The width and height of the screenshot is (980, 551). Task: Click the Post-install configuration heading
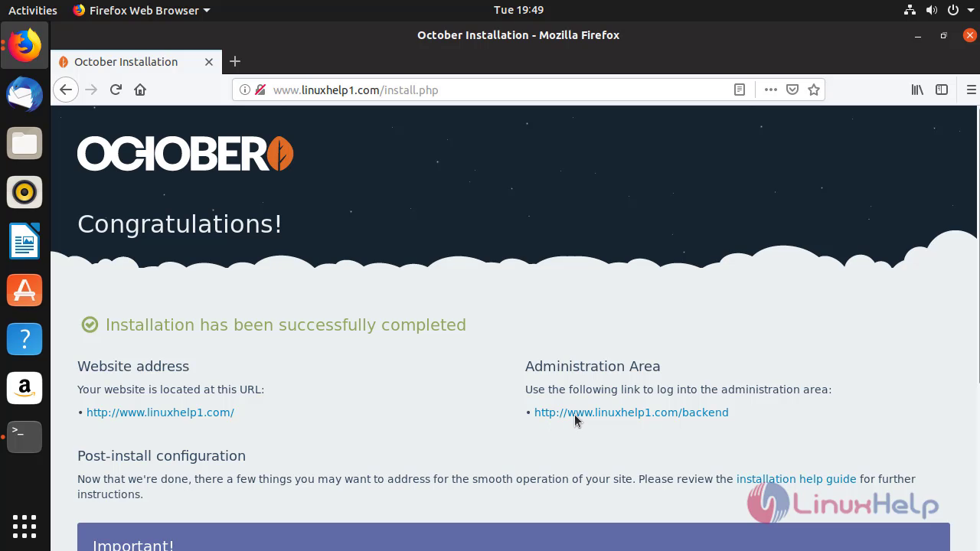click(162, 455)
